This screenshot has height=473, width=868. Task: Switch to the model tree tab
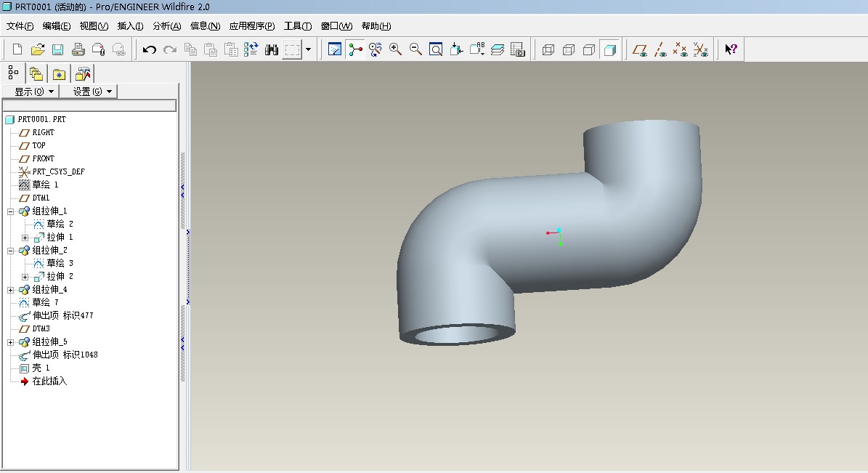pos(13,73)
